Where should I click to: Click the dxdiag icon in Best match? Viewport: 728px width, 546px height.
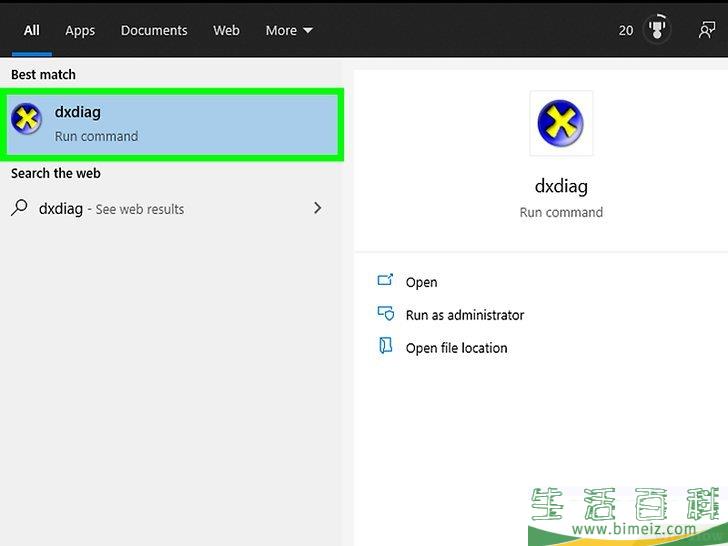point(26,119)
